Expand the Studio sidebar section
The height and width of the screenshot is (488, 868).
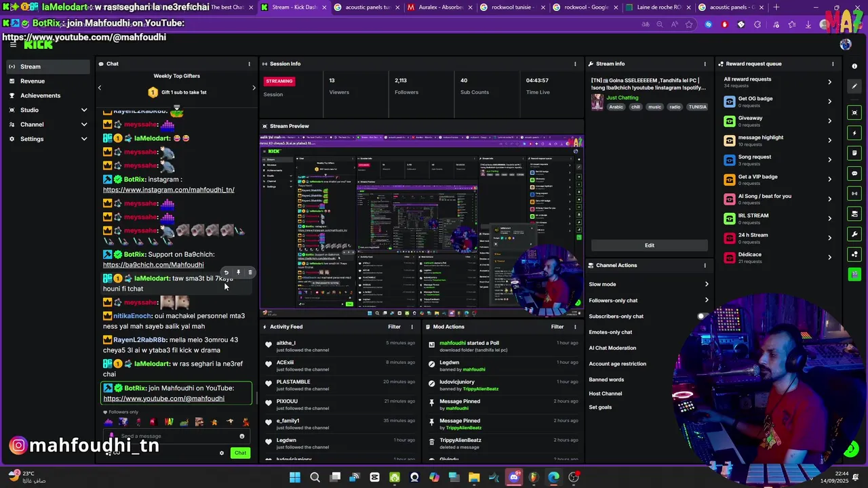click(x=84, y=110)
